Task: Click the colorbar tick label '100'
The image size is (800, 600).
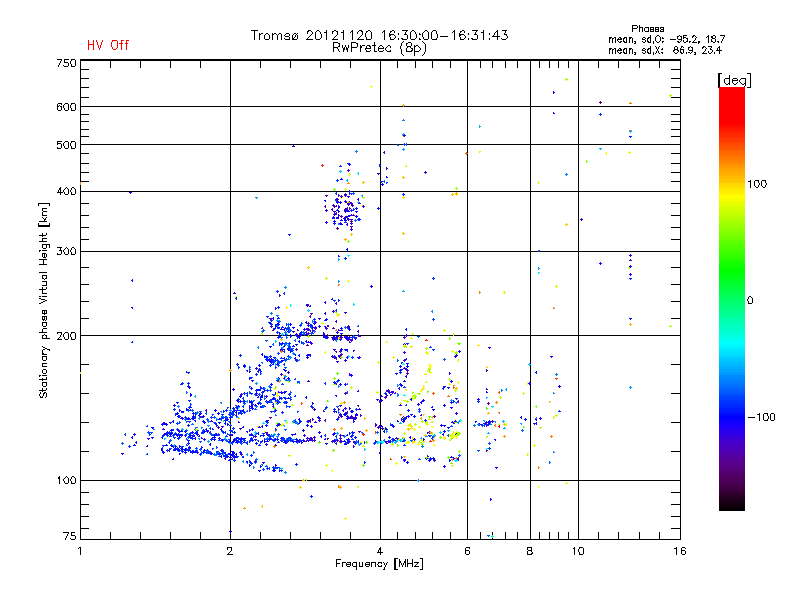Action: (757, 184)
